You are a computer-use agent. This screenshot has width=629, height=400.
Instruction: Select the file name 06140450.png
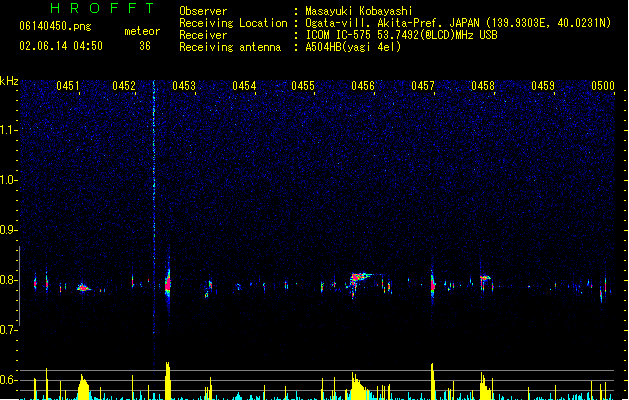[x=55, y=26]
